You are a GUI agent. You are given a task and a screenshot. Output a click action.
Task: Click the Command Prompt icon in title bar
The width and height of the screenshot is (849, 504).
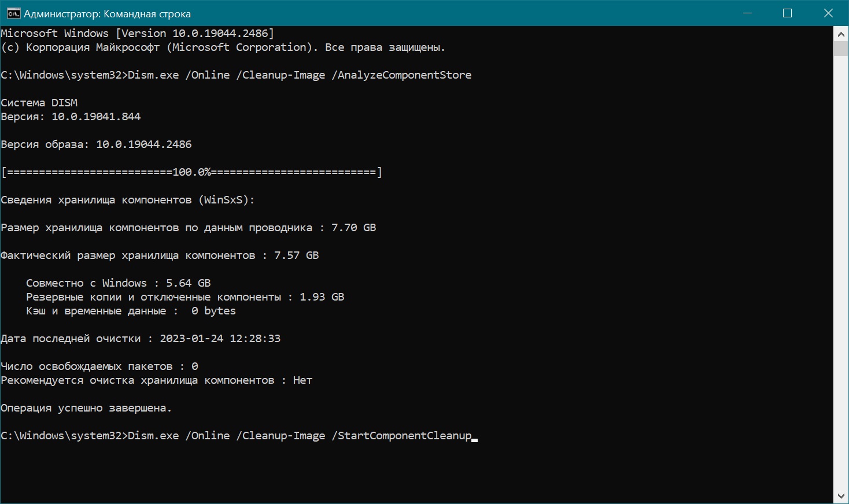pyautogui.click(x=13, y=13)
